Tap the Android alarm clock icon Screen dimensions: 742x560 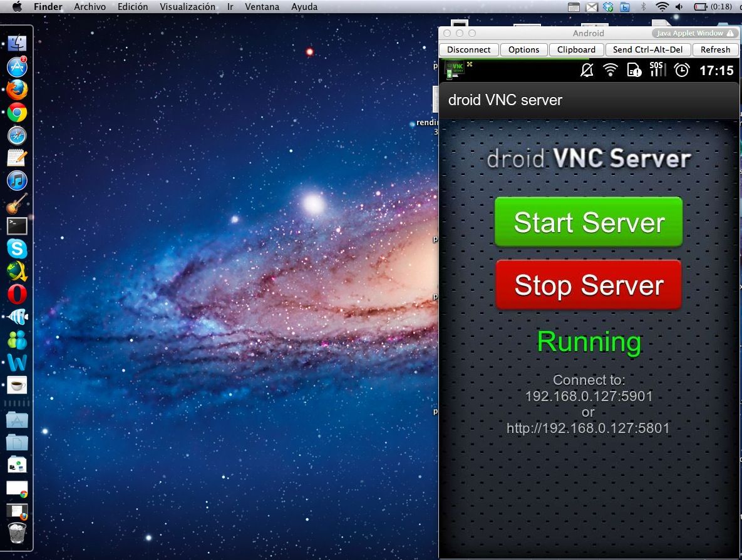tap(681, 70)
